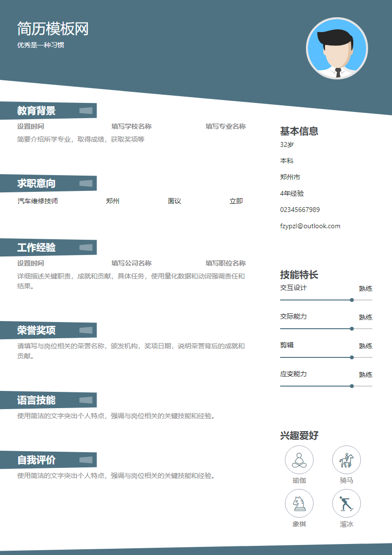392x555 pixels.
Task: Click the fzypzl@outlook.com email link
Action: pyautogui.click(x=311, y=226)
